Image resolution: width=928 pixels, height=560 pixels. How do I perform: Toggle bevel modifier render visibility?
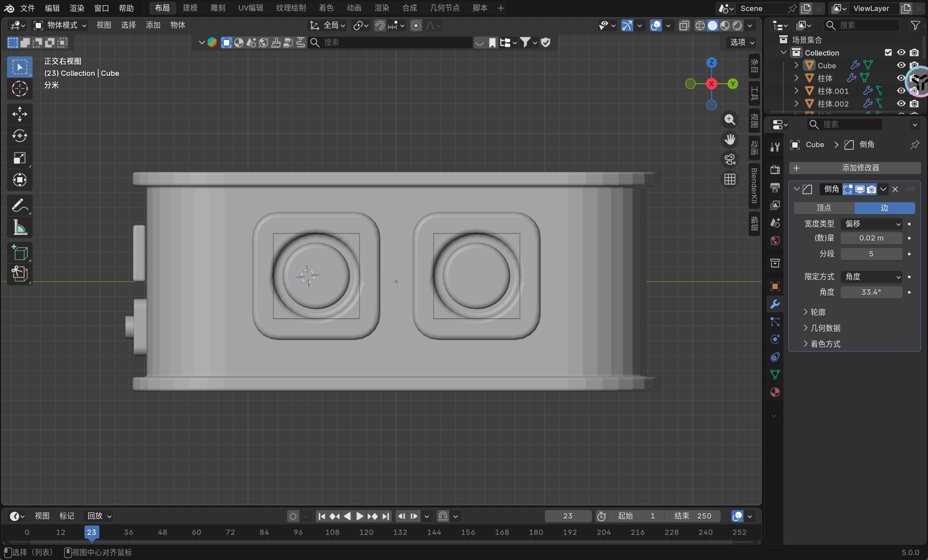pos(872,189)
